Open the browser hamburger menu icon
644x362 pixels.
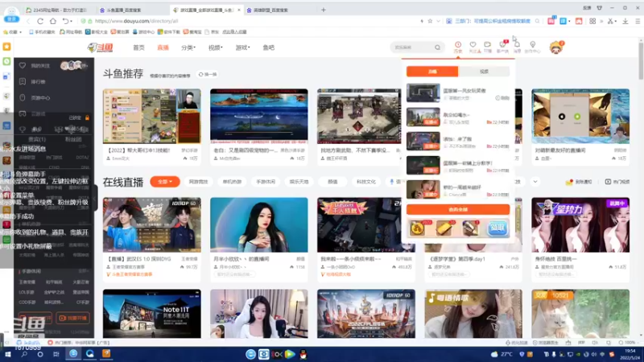pyautogui.click(x=638, y=21)
